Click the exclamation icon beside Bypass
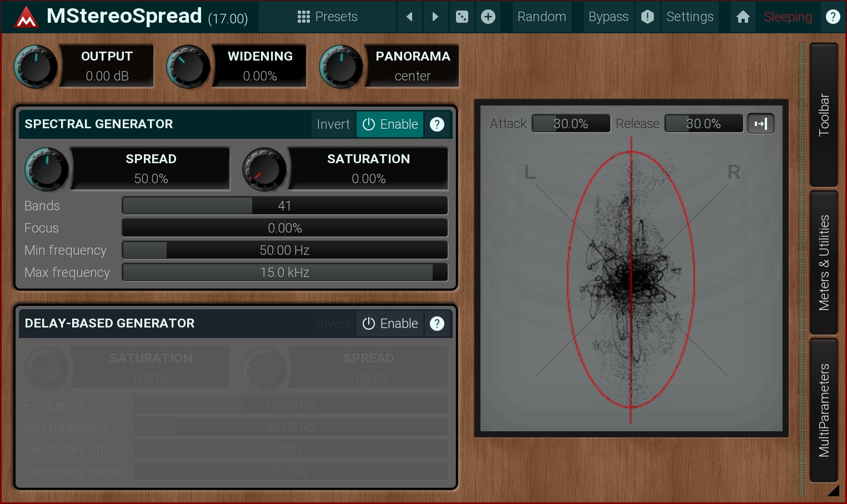 [648, 17]
